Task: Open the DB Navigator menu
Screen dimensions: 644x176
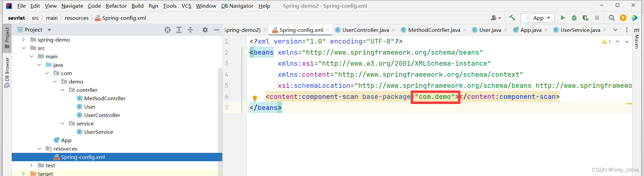Action: coord(237,6)
